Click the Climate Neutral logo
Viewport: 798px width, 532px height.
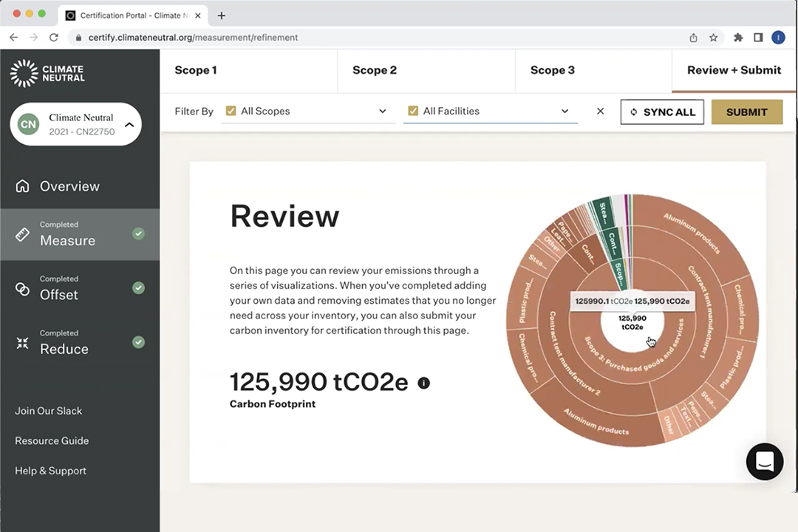(x=47, y=73)
